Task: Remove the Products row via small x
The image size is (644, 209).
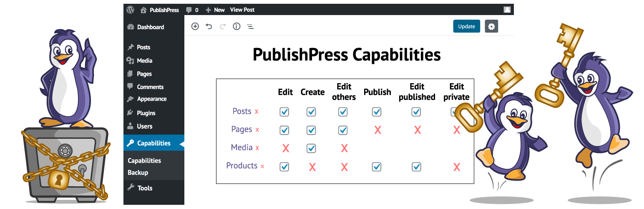Action: coord(262,166)
